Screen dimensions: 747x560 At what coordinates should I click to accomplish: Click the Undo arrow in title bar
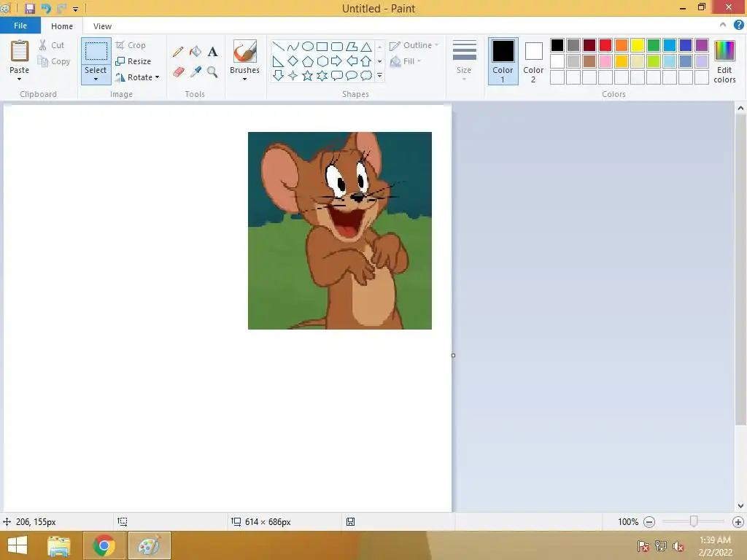pyautogui.click(x=46, y=9)
